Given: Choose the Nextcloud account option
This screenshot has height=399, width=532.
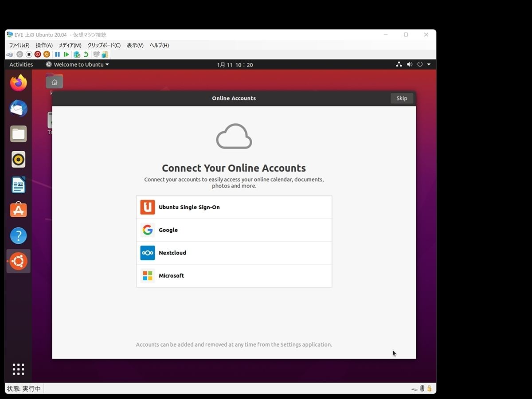Looking at the screenshot, I should pos(234,253).
